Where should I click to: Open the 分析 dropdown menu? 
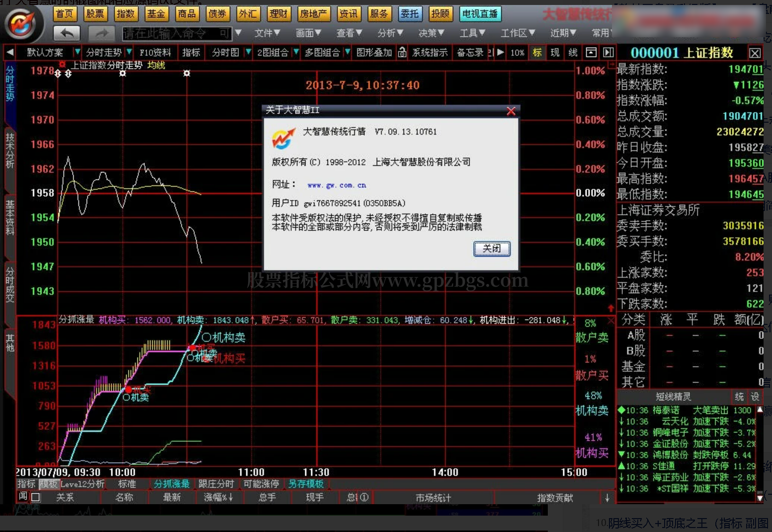tap(390, 33)
